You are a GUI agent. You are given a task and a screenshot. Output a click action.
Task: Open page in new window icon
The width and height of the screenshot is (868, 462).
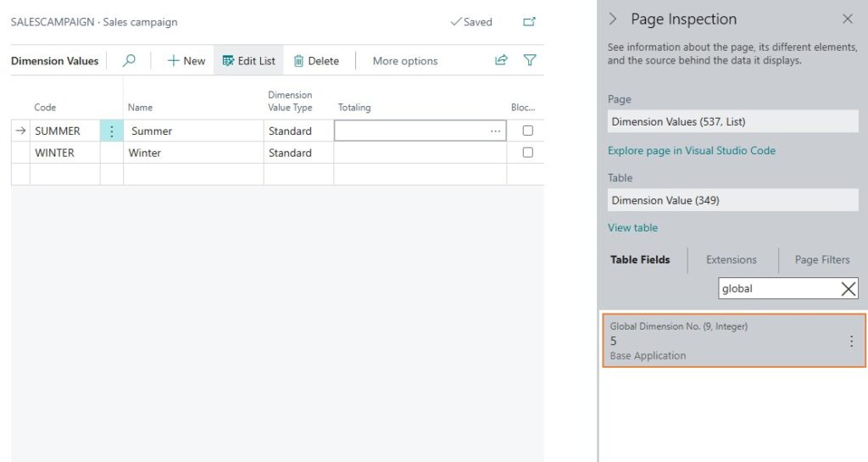[529, 22]
